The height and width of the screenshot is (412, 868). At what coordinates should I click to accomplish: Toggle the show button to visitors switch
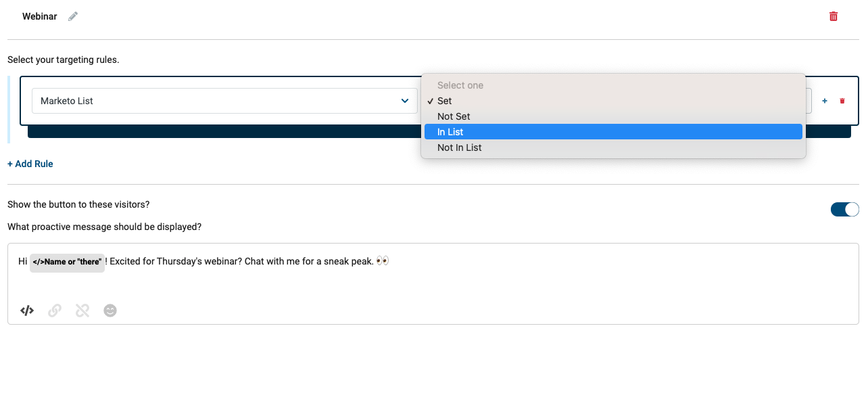tap(845, 209)
